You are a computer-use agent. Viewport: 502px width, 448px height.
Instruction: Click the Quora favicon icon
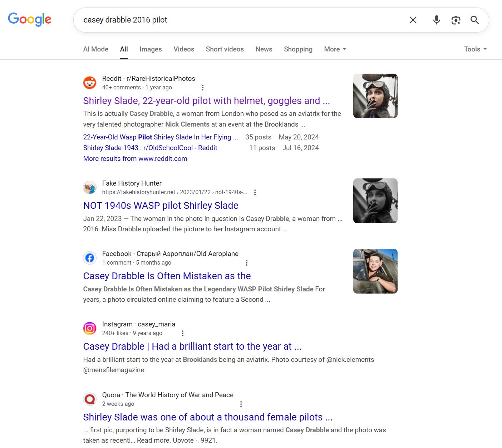pyautogui.click(x=90, y=399)
